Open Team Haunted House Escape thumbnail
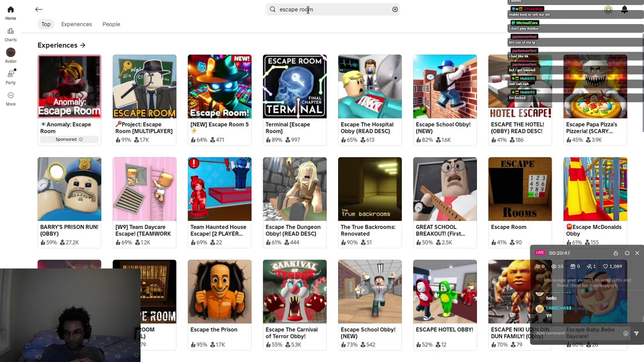 click(x=219, y=189)
